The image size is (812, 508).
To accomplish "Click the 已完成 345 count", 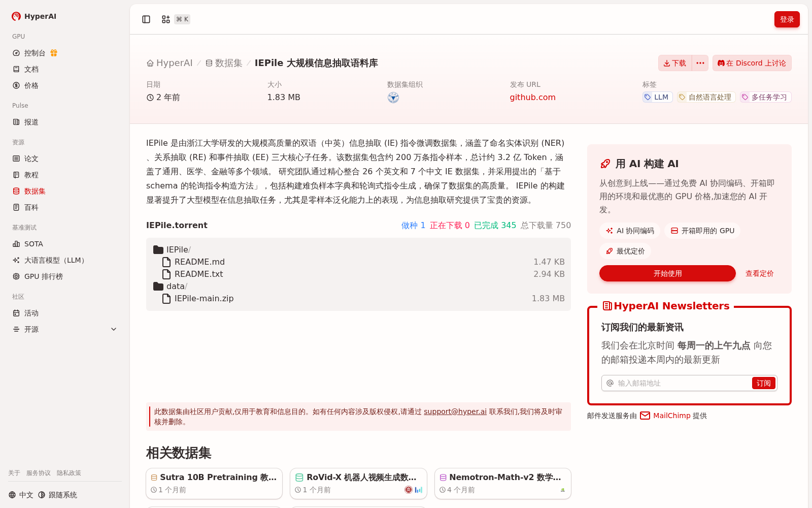I will tap(495, 225).
